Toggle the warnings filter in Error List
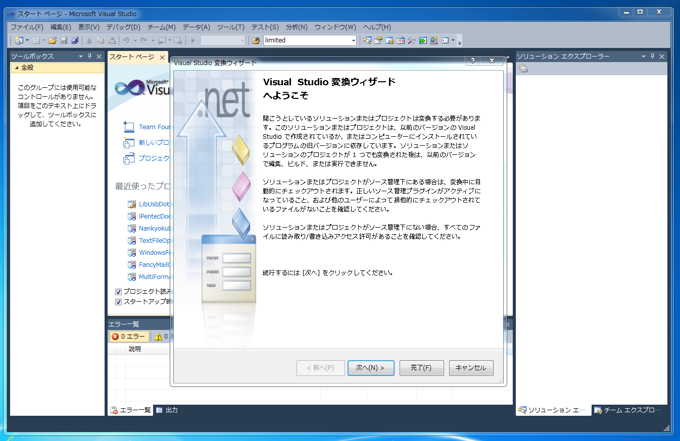680x441 pixels. point(161,336)
